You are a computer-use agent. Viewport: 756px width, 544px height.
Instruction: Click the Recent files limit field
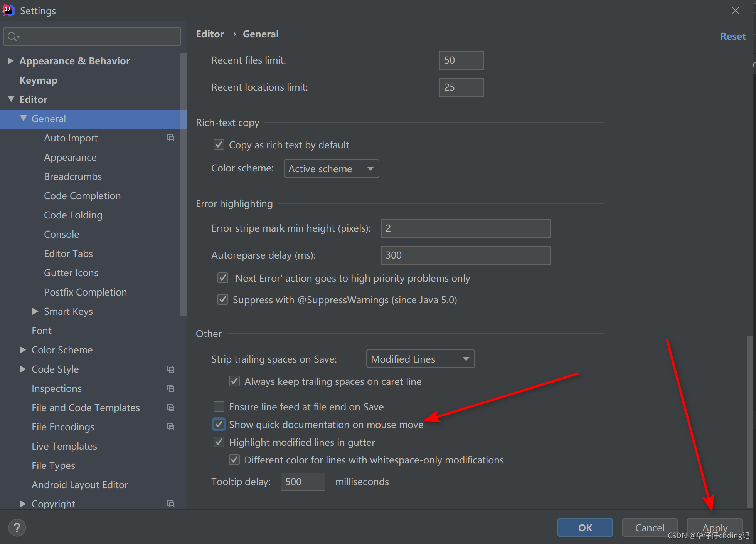point(461,60)
